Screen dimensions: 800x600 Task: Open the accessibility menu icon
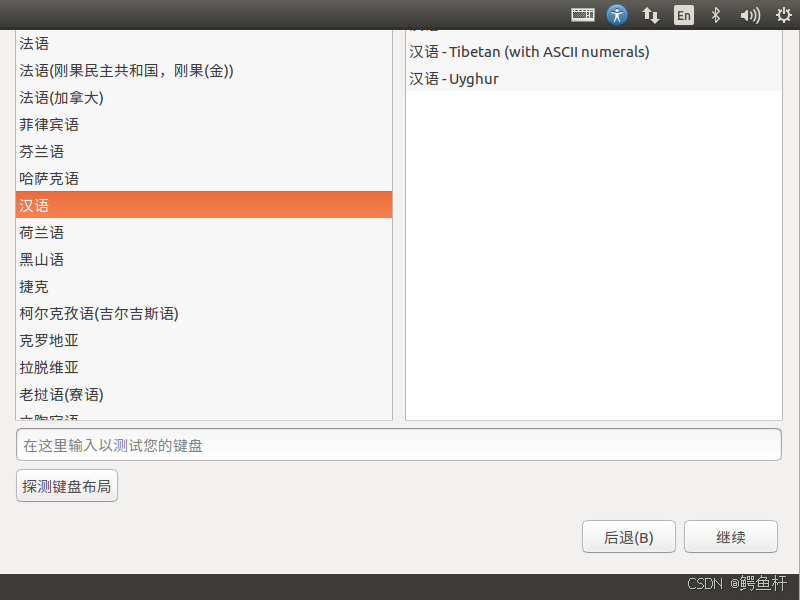[617, 15]
